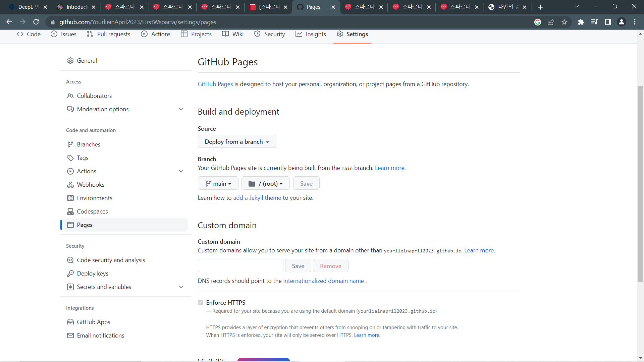Click the Save button next to root folder

[306, 183]
